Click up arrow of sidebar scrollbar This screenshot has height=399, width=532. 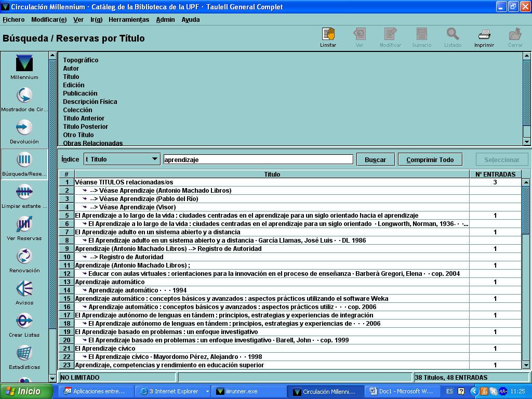coord(52,55)
